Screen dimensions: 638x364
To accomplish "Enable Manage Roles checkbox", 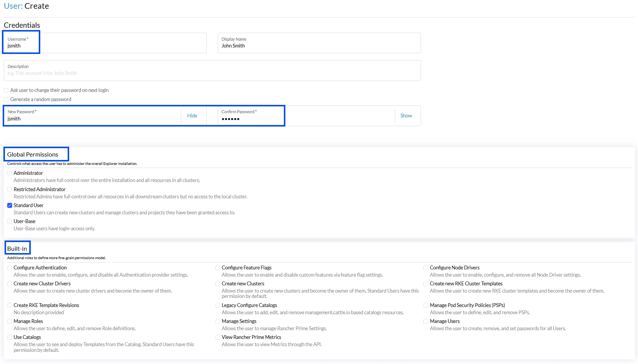I will (x=10, y=321).
